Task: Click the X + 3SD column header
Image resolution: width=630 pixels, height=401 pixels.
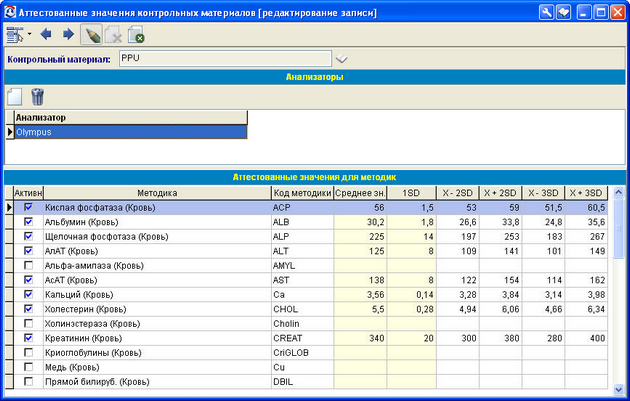Action: click(586, 193)
